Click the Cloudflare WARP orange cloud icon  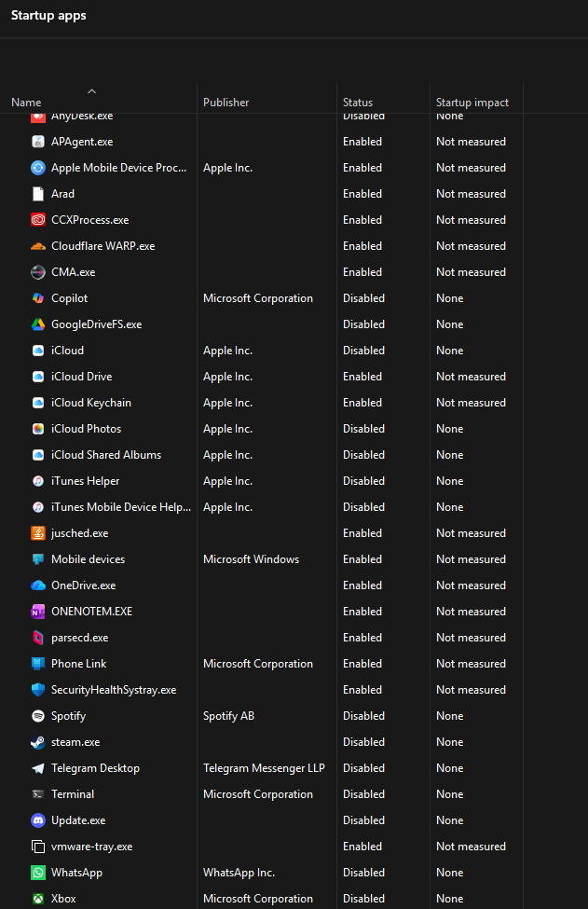point(38,246)
